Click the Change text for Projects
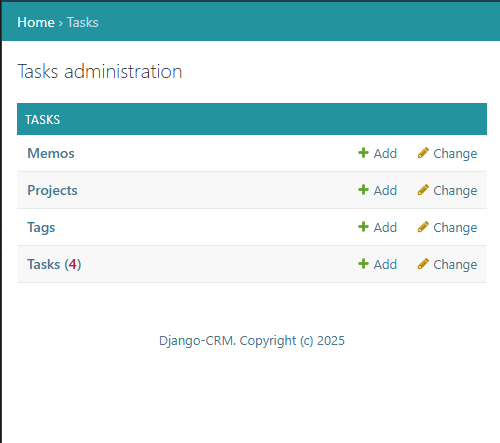Image resolution: width=500 pixels, height=443 pixels. pos(455,191)
